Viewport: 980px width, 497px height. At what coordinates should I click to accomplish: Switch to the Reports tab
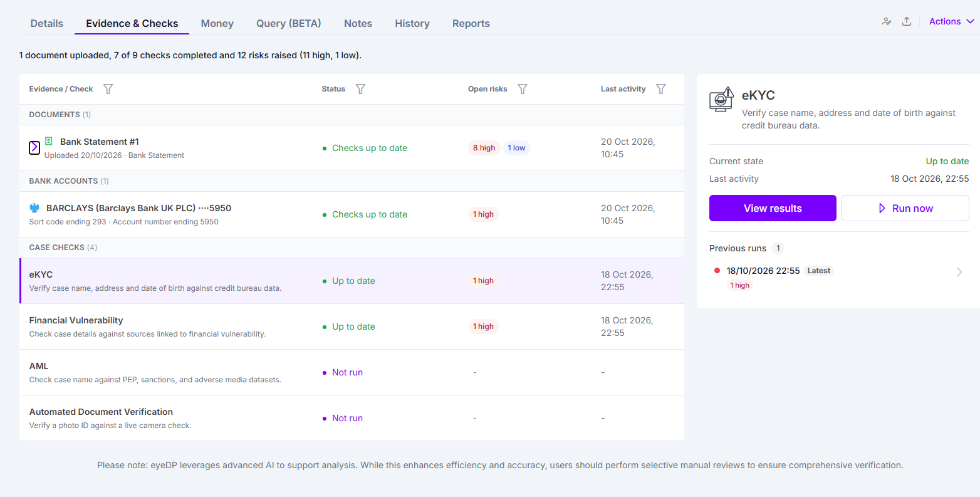click(471, 23)
